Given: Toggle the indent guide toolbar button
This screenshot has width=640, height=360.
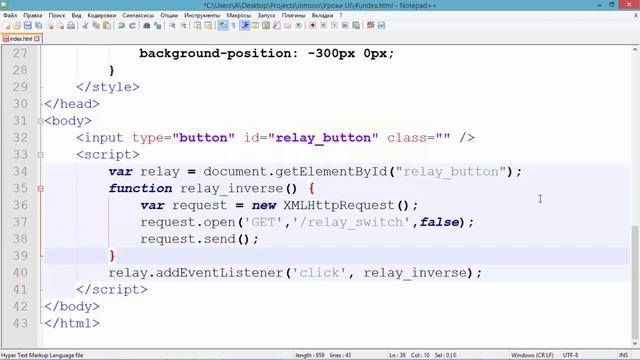Looking at the screenshot, I should pyautogui.click(x=244, y=25).
